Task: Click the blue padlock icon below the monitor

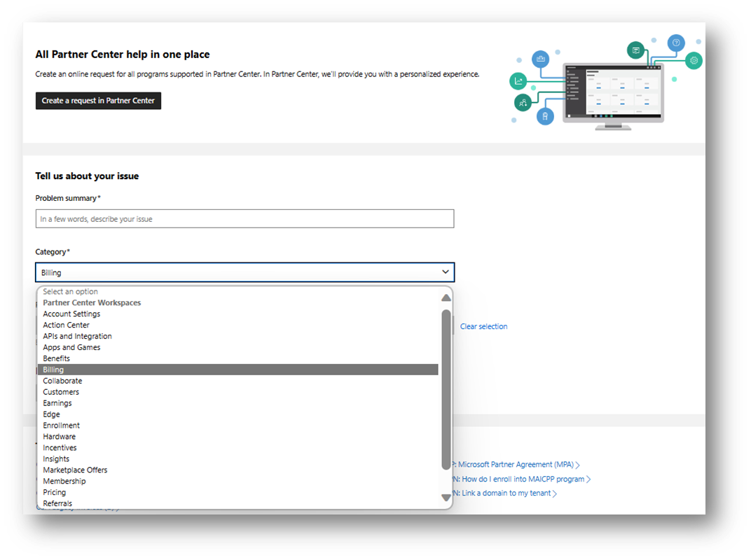Action: [546, 116]
